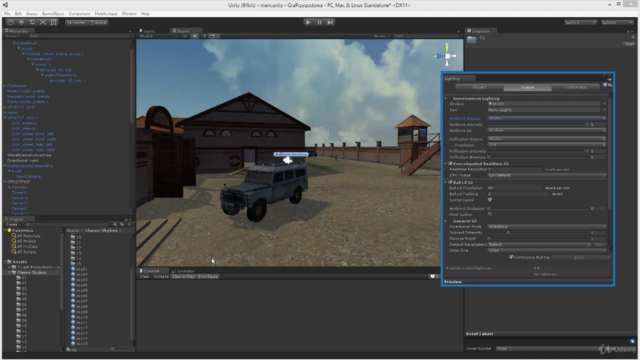
Task: Click Create button in Project panel
Action: (13, 224)
